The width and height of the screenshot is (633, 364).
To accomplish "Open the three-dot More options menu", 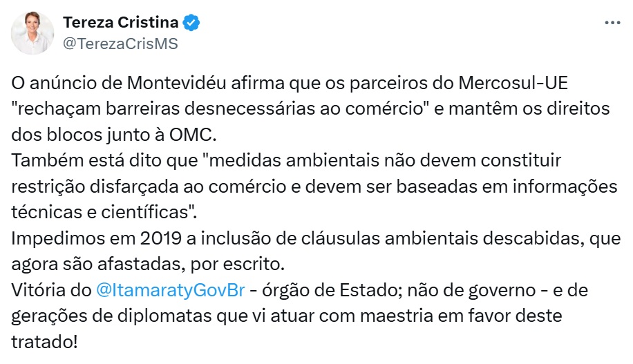I will coord(612,23).
